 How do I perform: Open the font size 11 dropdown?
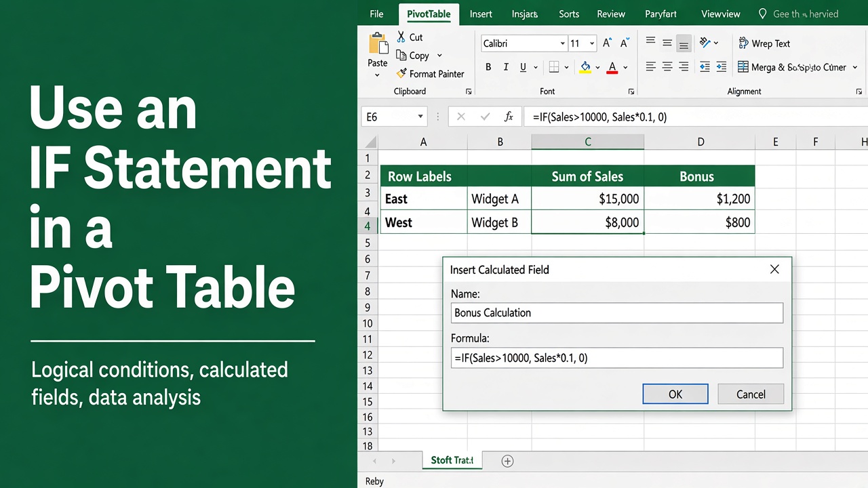[592, 43]
